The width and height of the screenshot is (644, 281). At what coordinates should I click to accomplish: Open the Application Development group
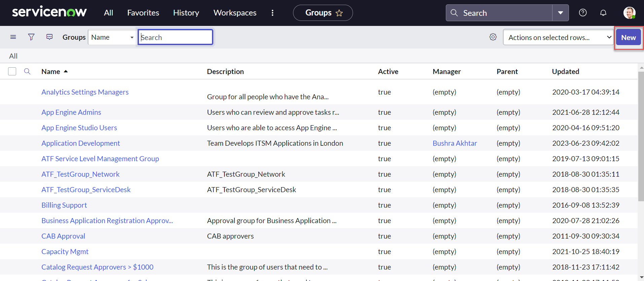[x=80, y=143]
